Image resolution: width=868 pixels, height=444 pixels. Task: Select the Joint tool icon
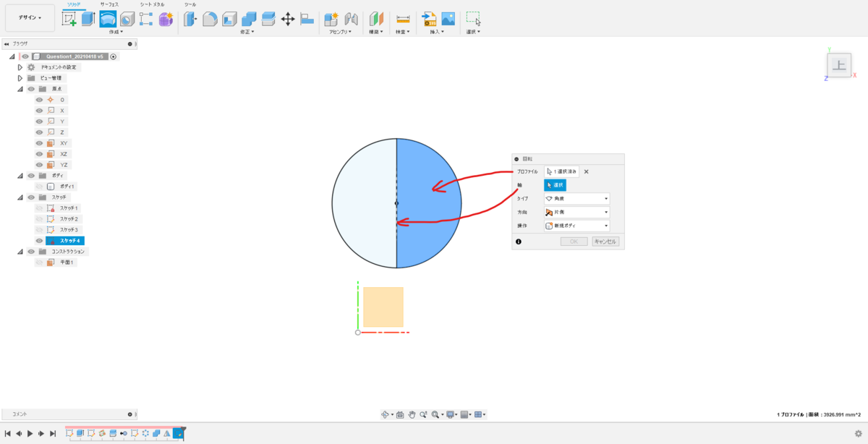351,19
